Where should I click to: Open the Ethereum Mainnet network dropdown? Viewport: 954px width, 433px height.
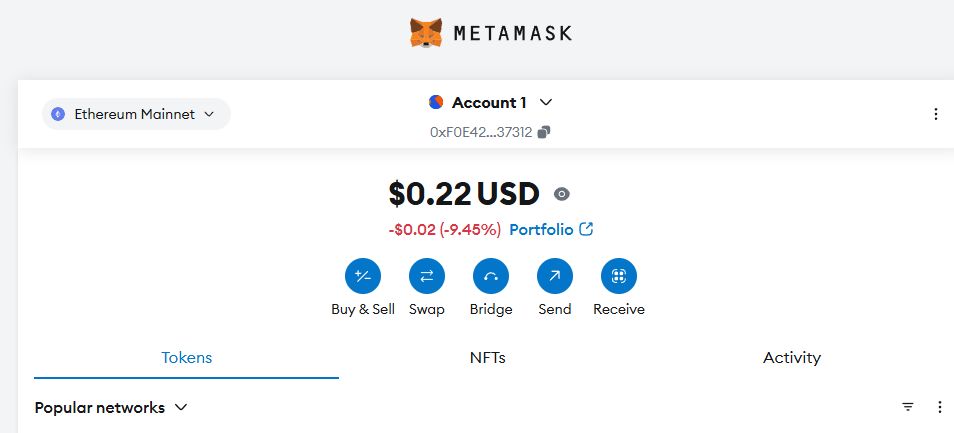click(x=136, y=114)
